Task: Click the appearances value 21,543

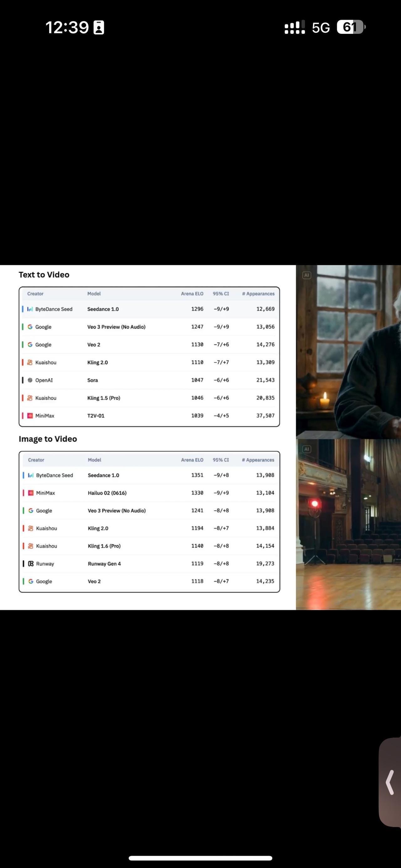Action: pyautogui.click(x=265, y=380)
